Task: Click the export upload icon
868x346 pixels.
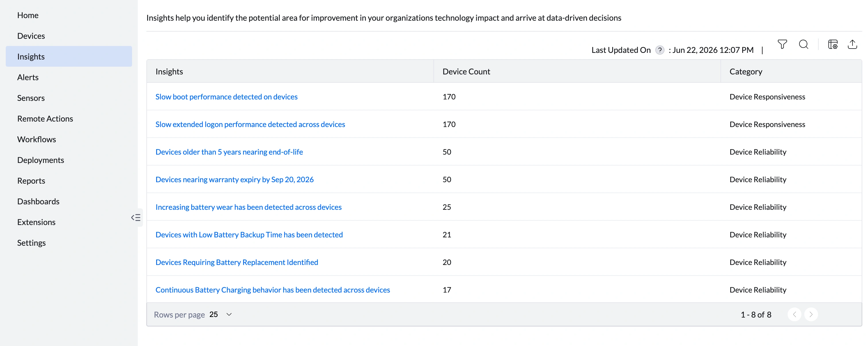Action: pyautogui.click(x=852, y=45)
